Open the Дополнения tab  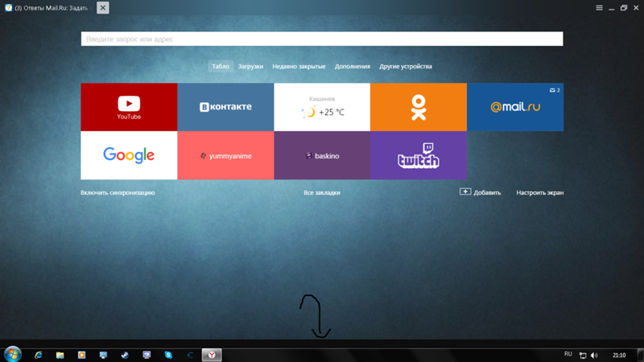[x=353, y=67]
